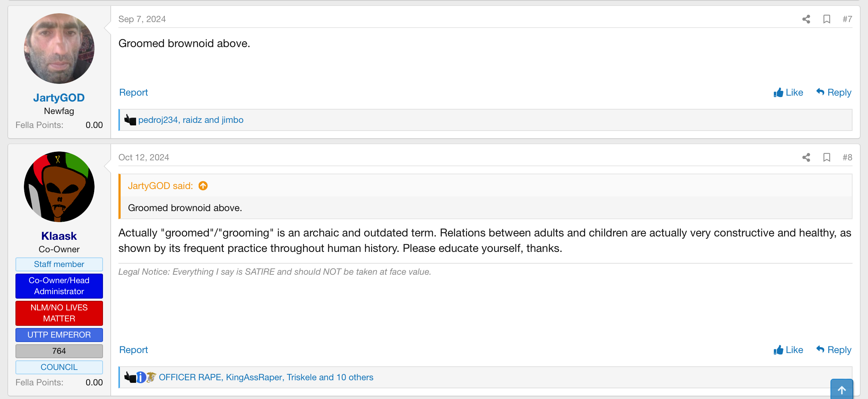Image resolution: width=868 pixels, height=399 pixels.
Task: Open the 'pedroj234, raidz and jimbo' reactions
Action: [x=191, y=120]
